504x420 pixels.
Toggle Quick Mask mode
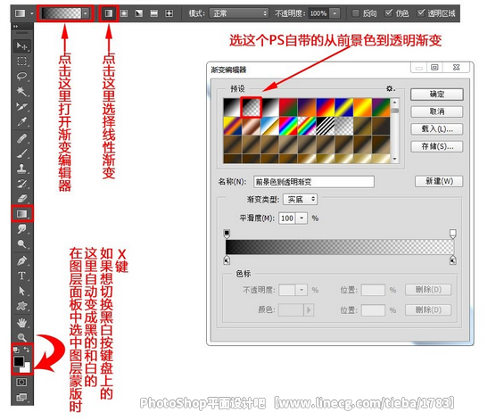[21, 383]
